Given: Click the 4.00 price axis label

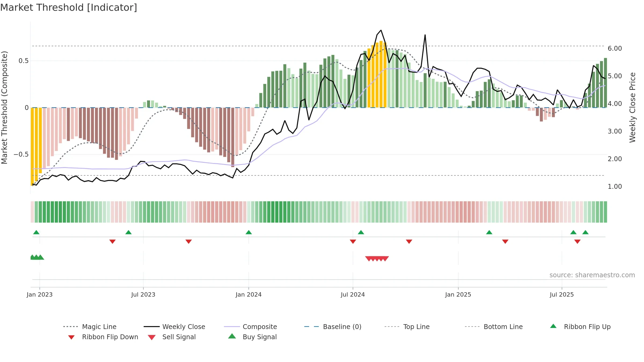Looking at the screenshot, I should pyautogui.click(x=615, y=104).
